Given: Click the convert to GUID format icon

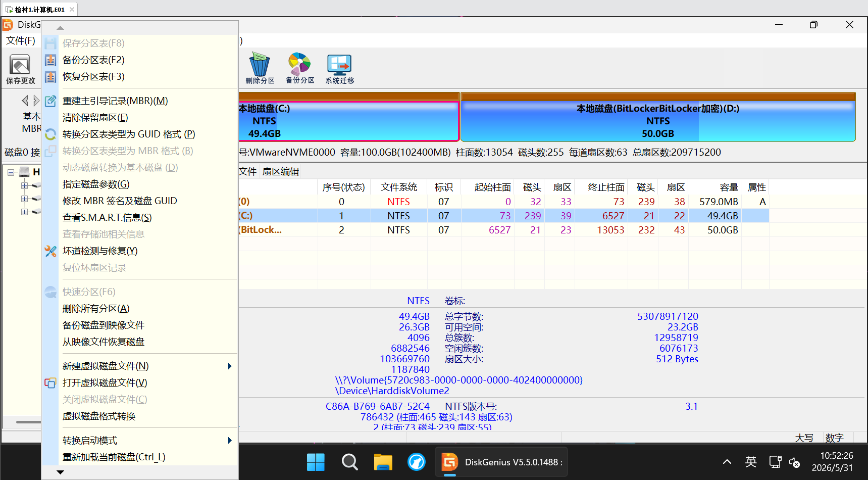Looking at the screenshot, I should [x=50, y=134].
